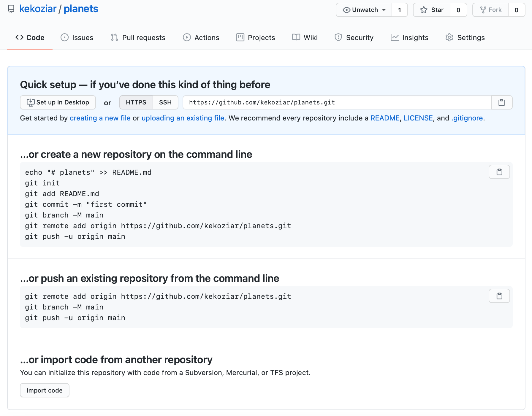Follow the creating a new file link

click(x=100, y=118)
